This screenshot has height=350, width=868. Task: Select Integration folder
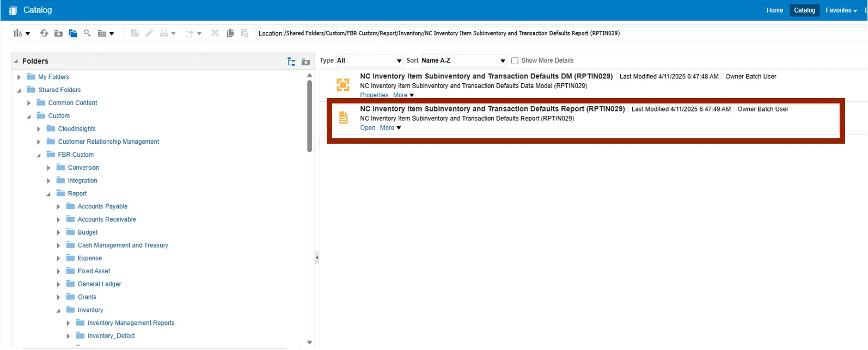pyautogui.click(x=83, y=181)
